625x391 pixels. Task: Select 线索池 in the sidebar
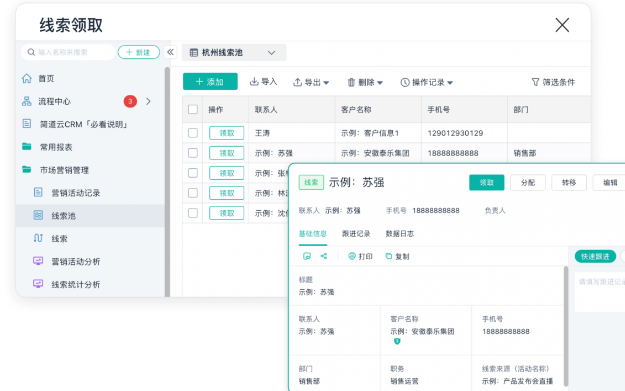[x=90, y=216]
